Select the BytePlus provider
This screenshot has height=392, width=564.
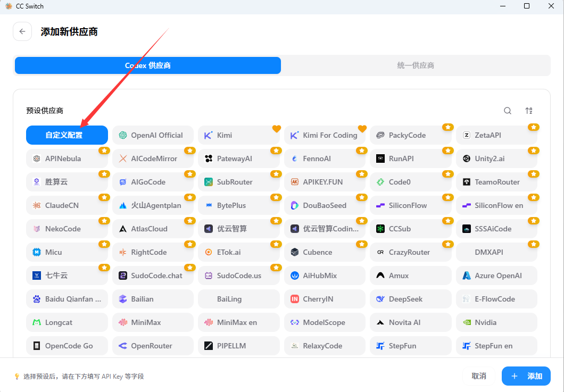[x=239, y=205]
